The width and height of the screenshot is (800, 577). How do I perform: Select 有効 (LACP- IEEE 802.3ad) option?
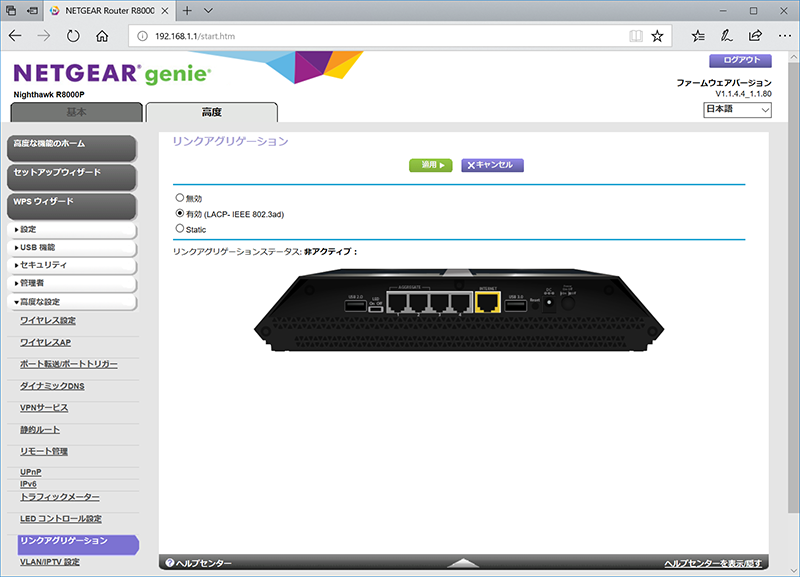pyautogui.click(x=180, y=213)
